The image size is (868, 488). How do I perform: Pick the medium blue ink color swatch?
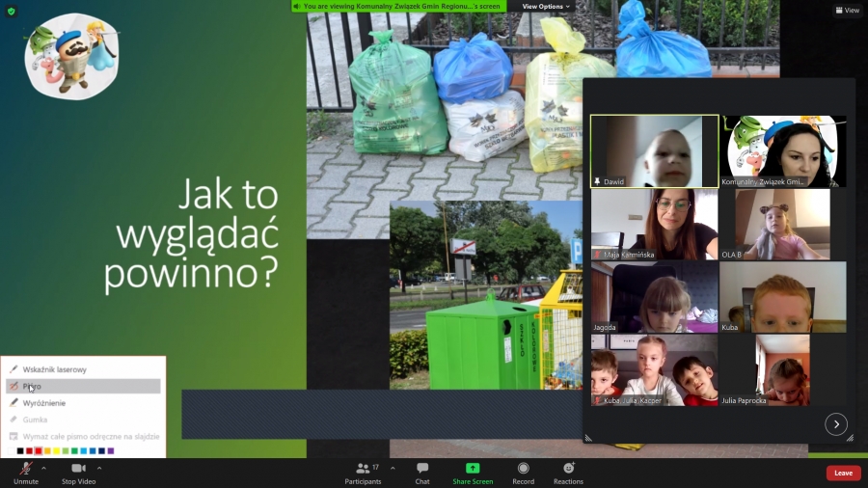tap(93, 451)
